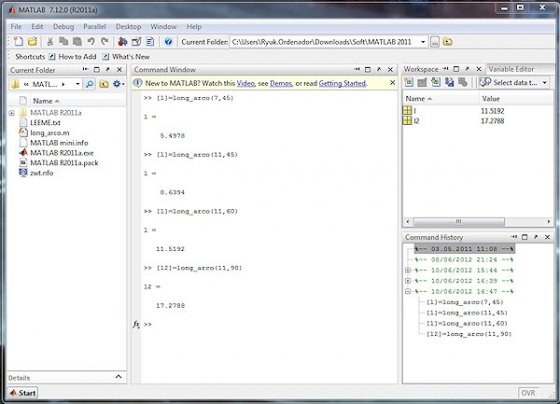Open file using toolbar folder icon
The image size is (560, 404).
(32, 42)
